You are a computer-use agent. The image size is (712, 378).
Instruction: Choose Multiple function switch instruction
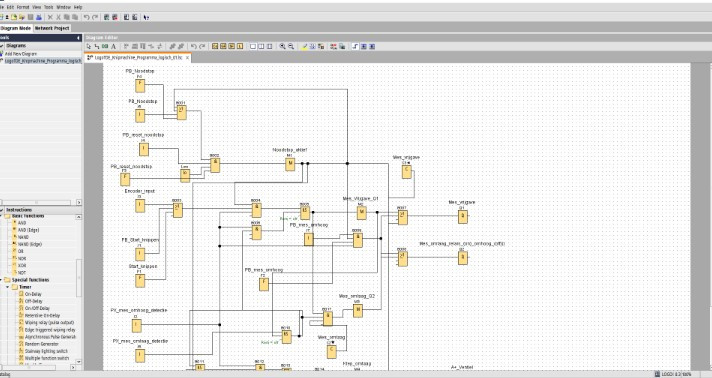point(47,358)
